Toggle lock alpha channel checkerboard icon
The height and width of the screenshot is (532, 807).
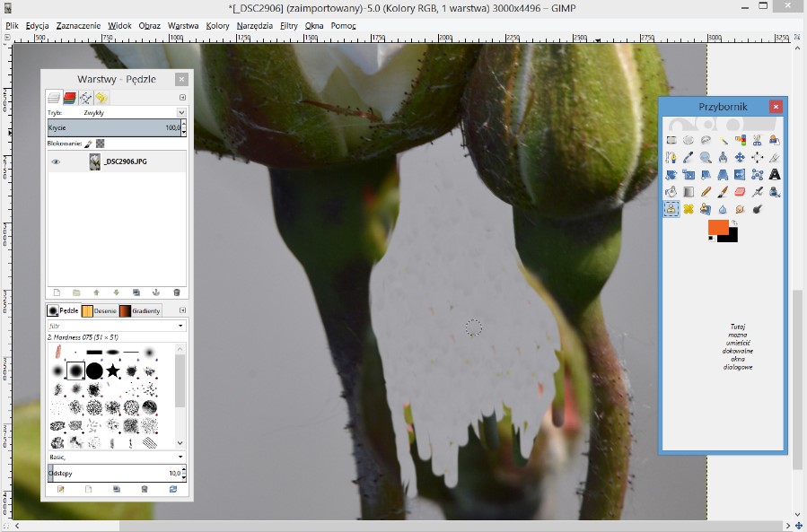pyautogui.click(x=101, y=144)
